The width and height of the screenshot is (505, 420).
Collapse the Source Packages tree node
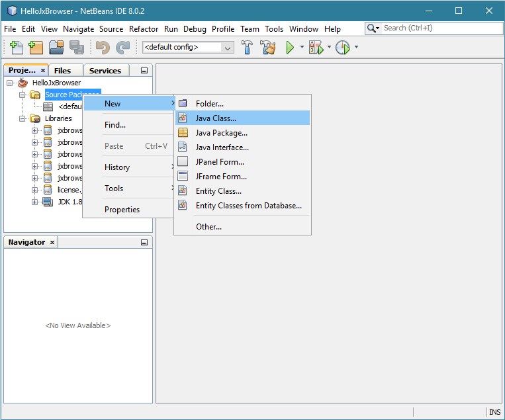23,95
